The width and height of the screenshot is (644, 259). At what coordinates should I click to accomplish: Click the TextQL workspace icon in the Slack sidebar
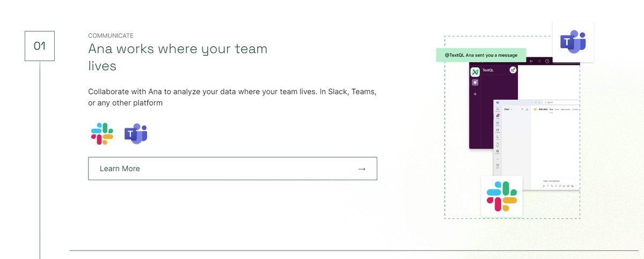[x=475, y=71]
